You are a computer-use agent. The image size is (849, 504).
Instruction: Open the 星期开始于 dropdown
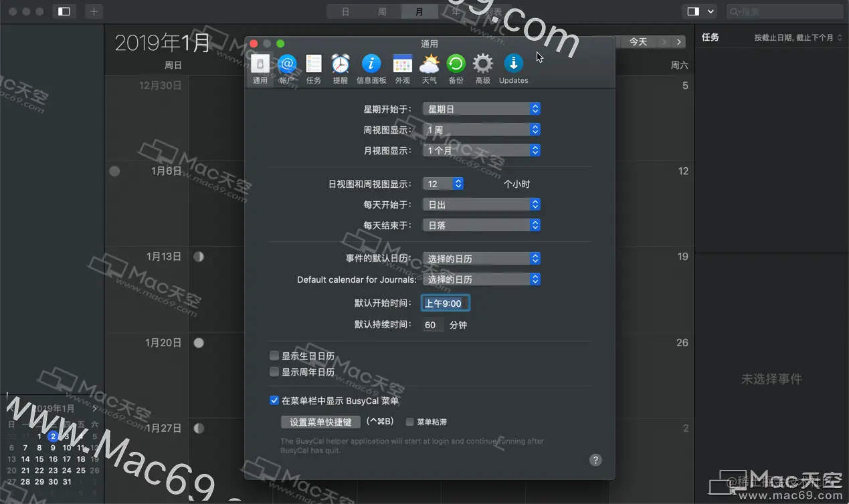point(482,109)
